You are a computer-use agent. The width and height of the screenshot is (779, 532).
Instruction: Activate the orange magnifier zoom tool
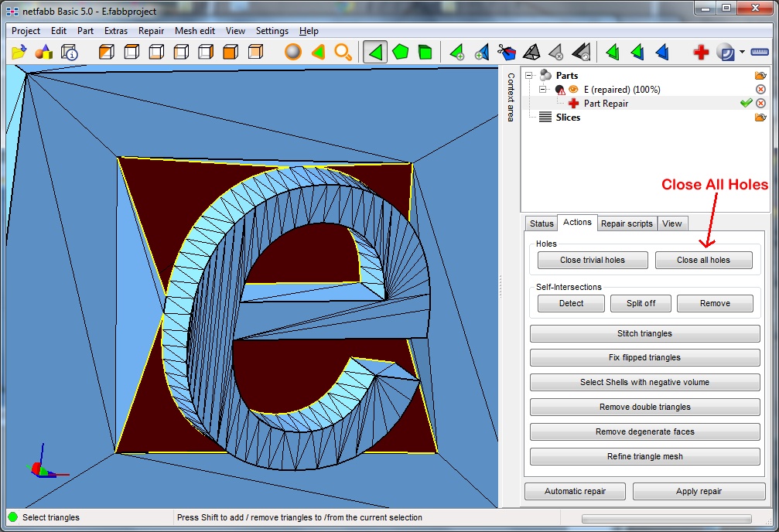click(x=343, y=52)
